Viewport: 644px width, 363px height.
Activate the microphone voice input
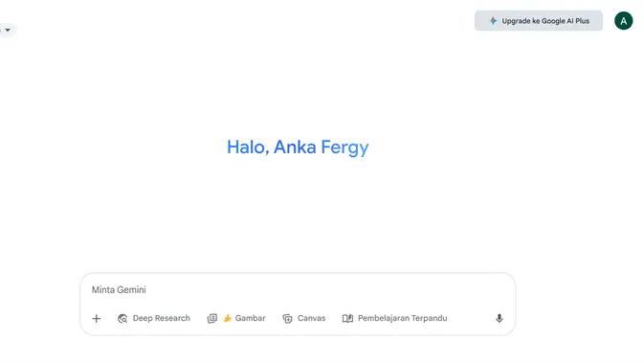coord(499,318)
